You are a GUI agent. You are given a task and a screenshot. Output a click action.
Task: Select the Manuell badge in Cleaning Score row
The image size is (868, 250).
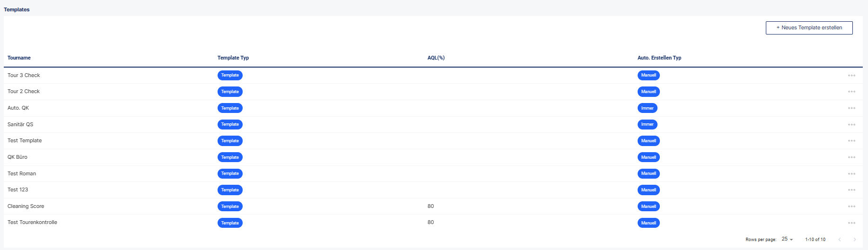pyautogui.click(x=649, y=207)
